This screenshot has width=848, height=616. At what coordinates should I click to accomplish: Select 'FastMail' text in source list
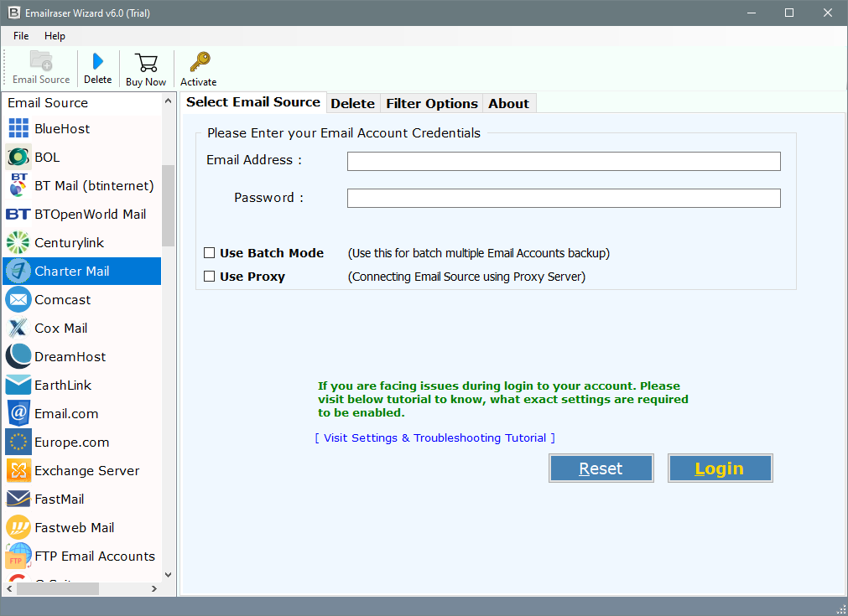60,500
